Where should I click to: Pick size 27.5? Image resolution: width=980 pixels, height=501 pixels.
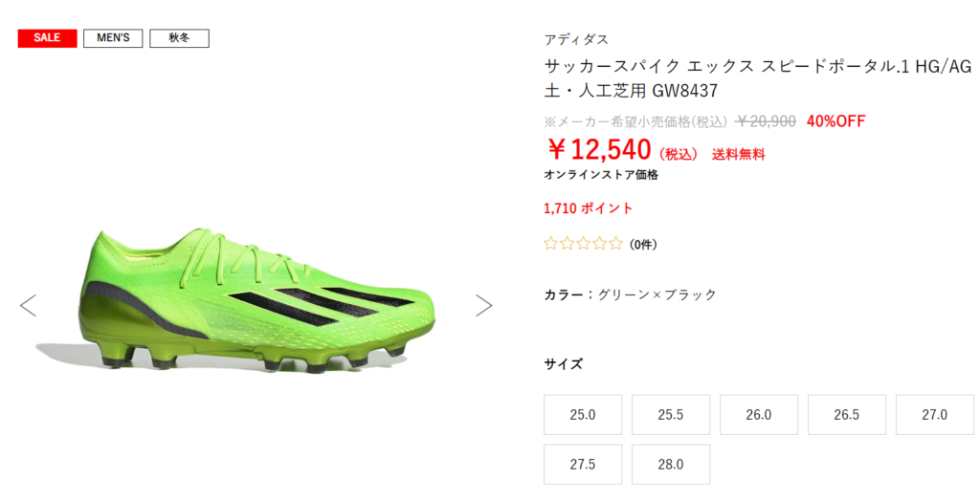583,464
